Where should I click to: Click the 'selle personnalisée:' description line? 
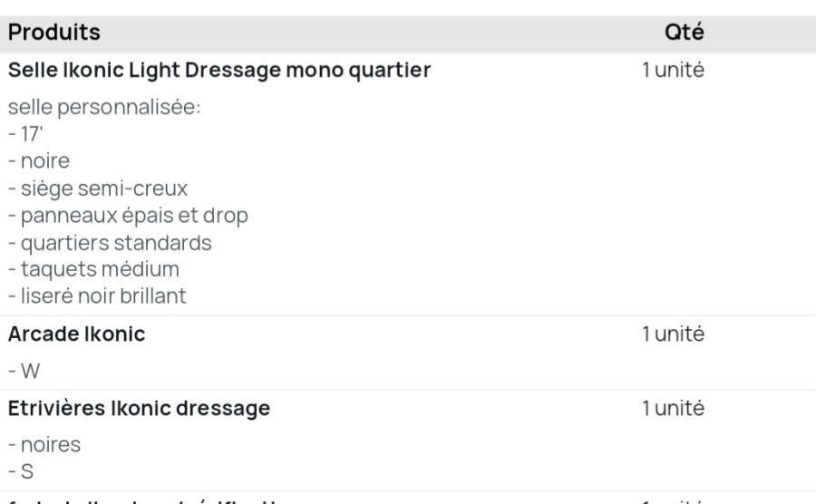point(104,108)
